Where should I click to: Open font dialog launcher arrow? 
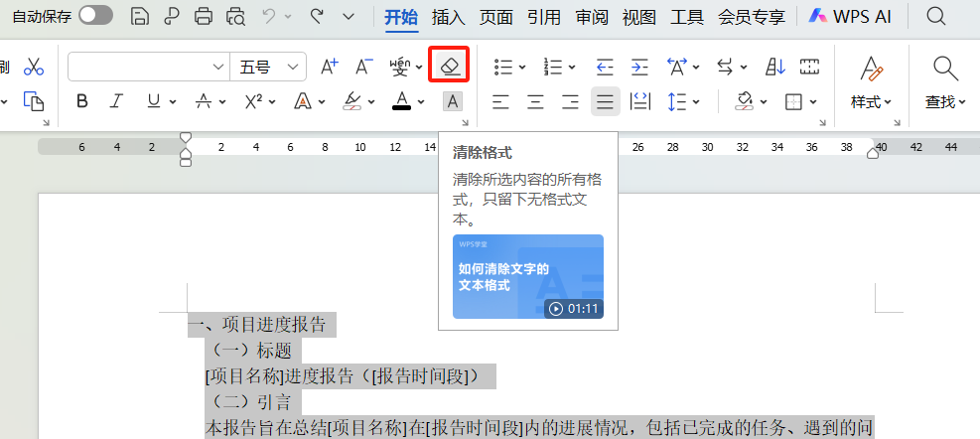465,122
